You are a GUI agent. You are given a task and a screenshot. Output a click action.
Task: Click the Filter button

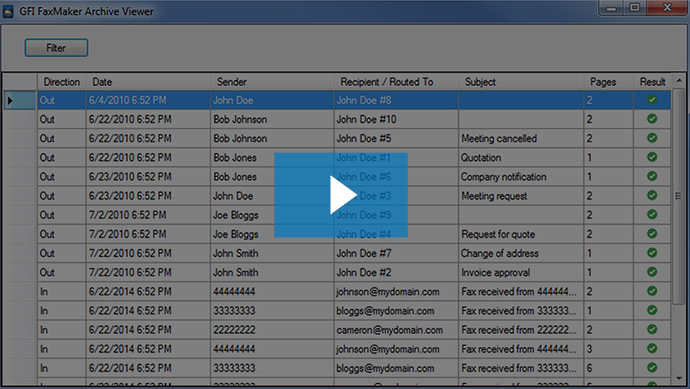[x=56, y=48]
